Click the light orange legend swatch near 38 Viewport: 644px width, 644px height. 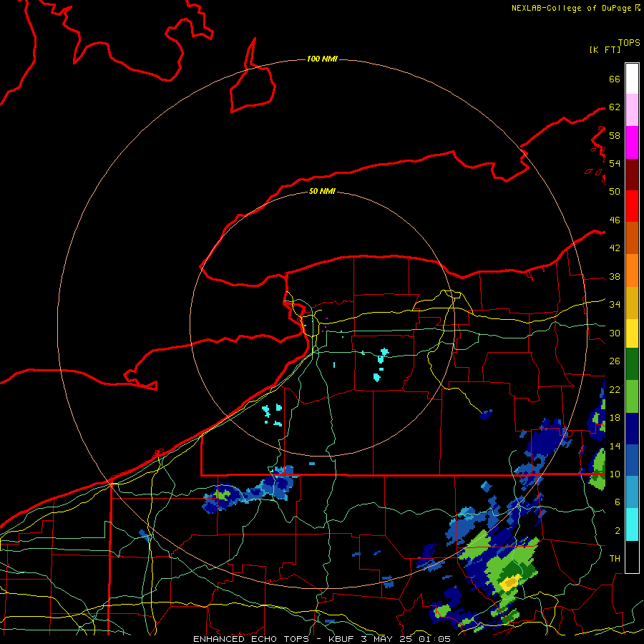[x=632, y=270]
